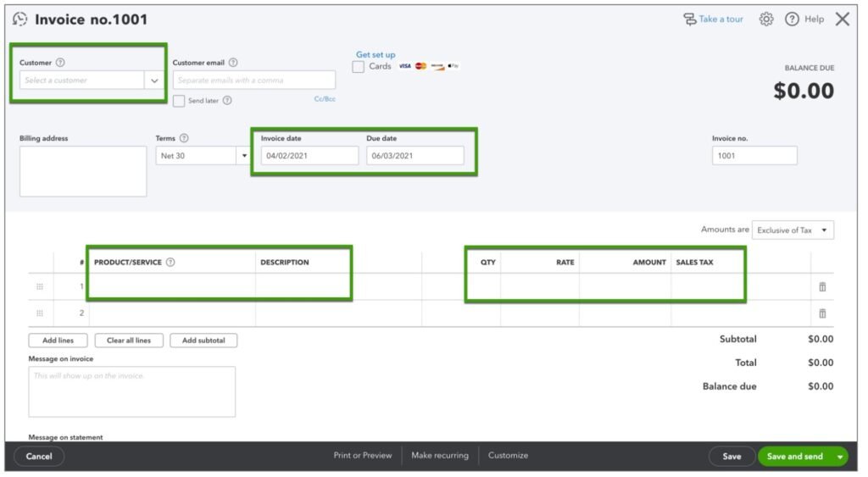
Task: Click the Take a tour link text
Action: 721,19
